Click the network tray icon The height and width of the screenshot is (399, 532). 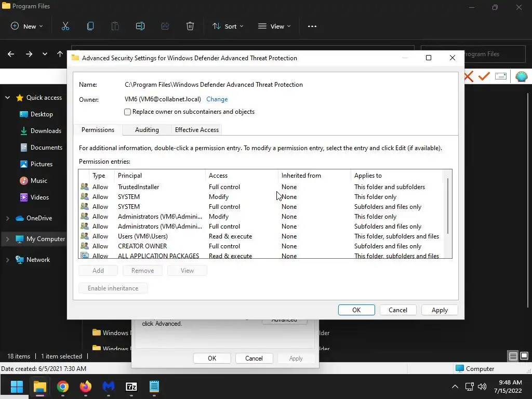tap(469, 387)
